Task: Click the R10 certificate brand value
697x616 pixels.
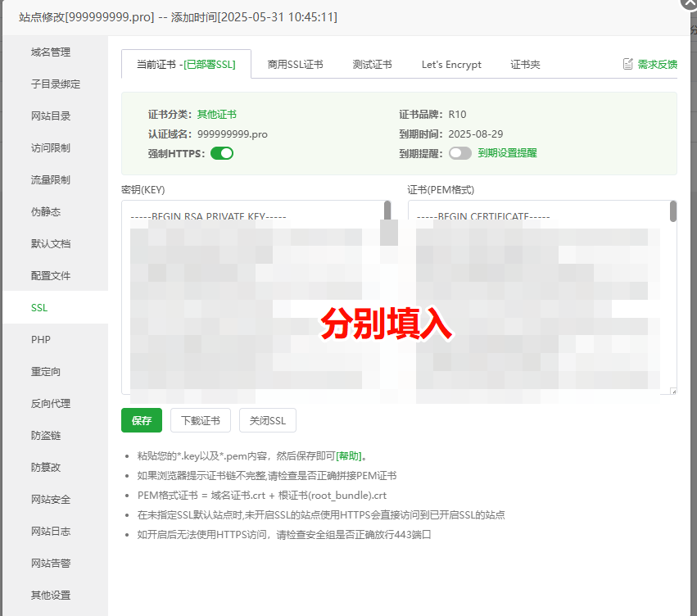Action: (457, 114)
